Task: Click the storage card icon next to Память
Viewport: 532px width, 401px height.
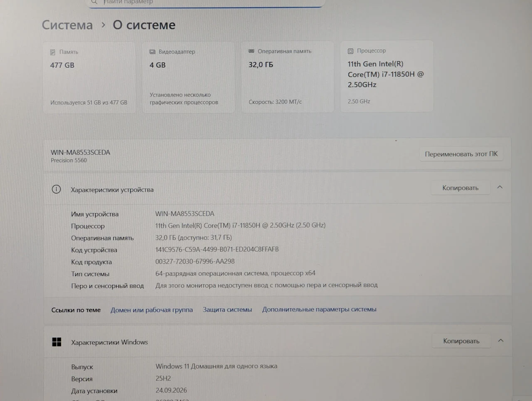Action: [53, 52]
